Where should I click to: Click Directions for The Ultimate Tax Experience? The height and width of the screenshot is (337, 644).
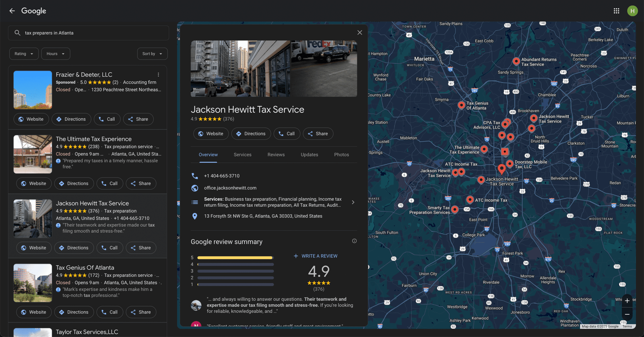[x=74, y=183]
